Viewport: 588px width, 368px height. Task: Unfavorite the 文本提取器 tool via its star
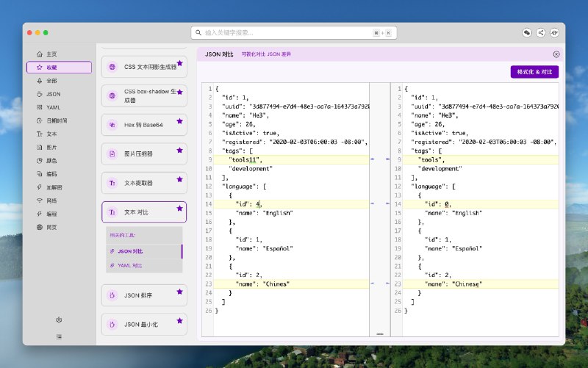pyautogui.click(x=179, y=178)
